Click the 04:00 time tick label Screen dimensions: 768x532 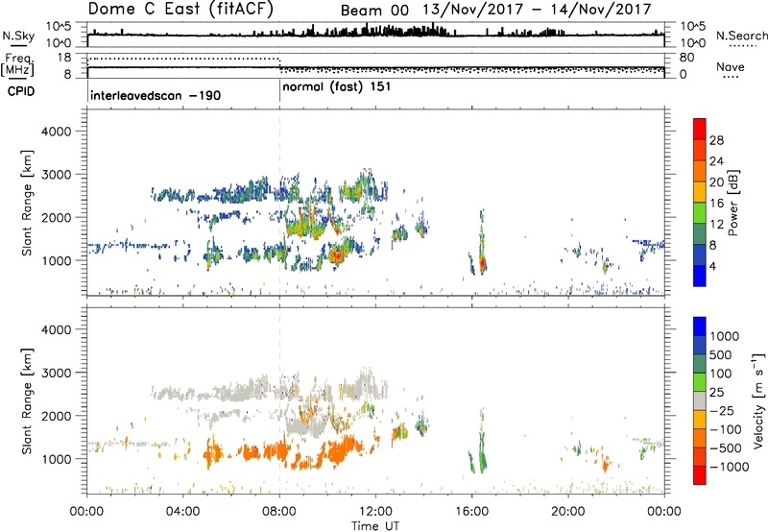(x=183, y=512)
